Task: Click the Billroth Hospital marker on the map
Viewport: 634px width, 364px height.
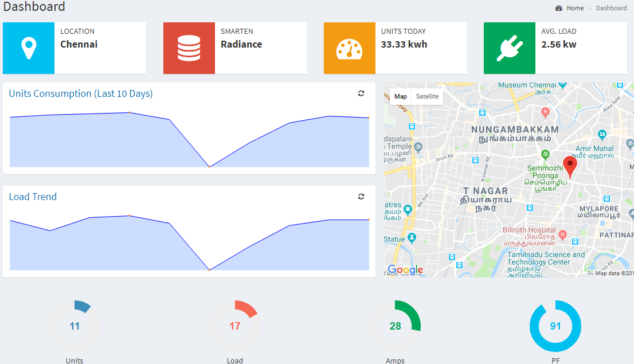Action: click(563, 234)
